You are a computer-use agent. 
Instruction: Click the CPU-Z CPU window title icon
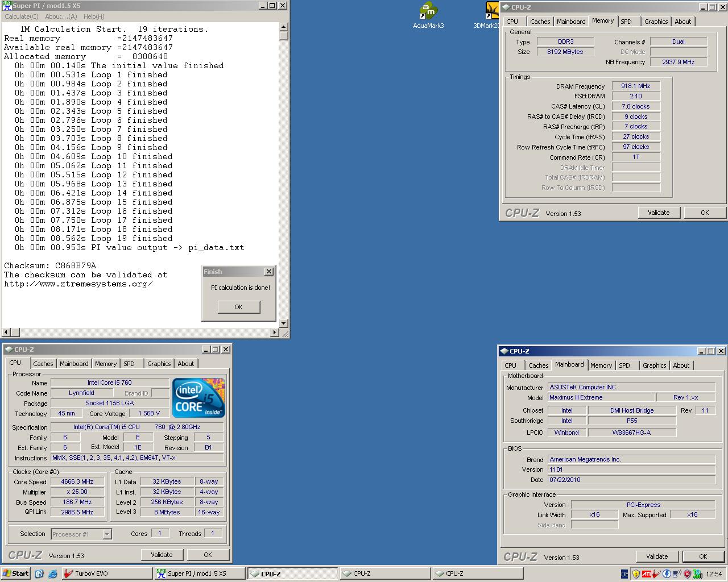click(x=9, y=350)
